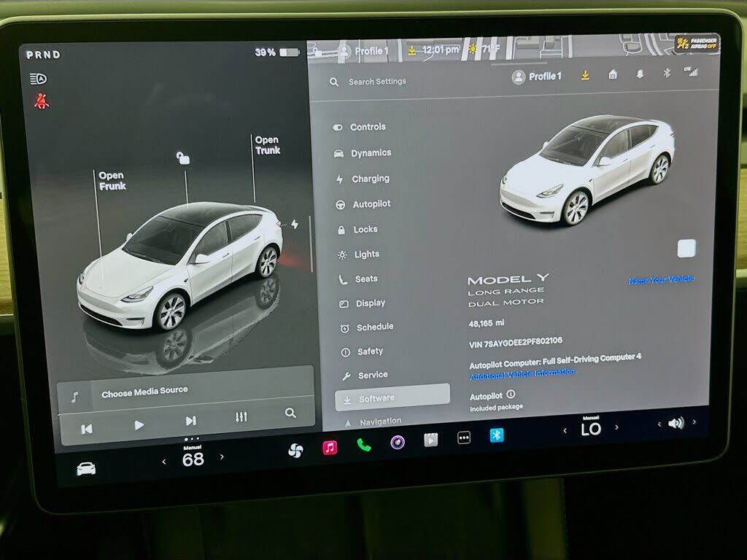Open the Charging settings menu
Viewport: 747px width, 560px height.
(x=370, y=179)
